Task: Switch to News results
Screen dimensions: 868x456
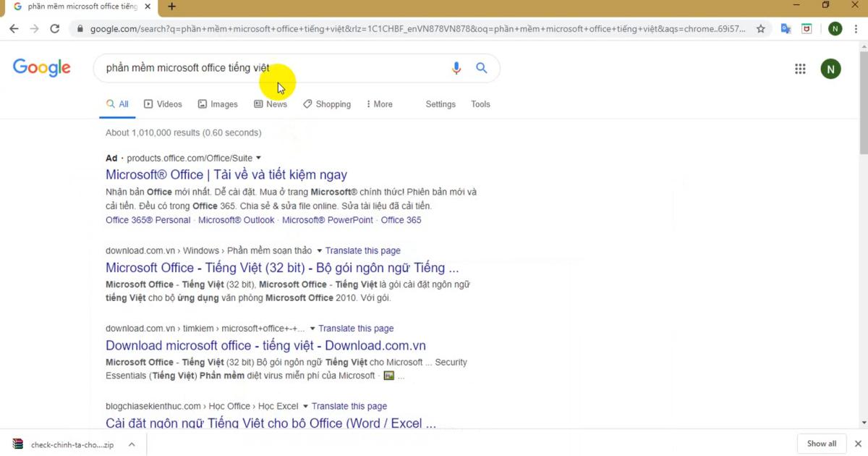Action: (271, 104)
